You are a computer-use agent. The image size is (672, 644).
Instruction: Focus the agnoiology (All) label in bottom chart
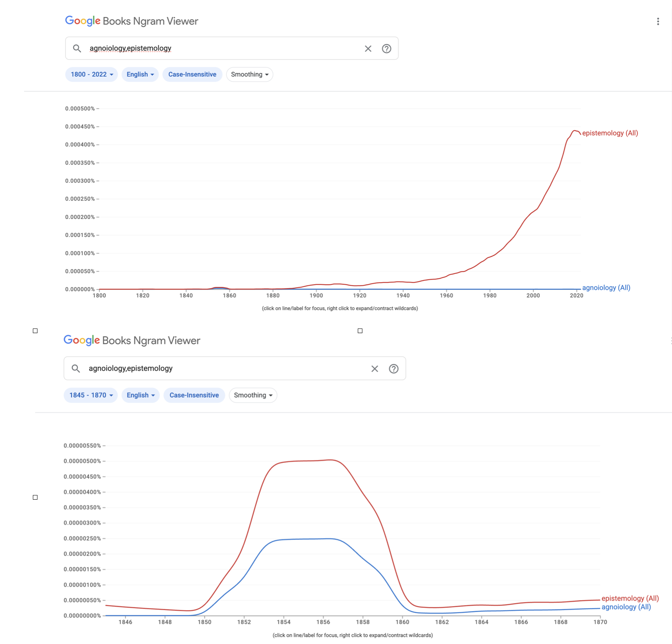626,607
